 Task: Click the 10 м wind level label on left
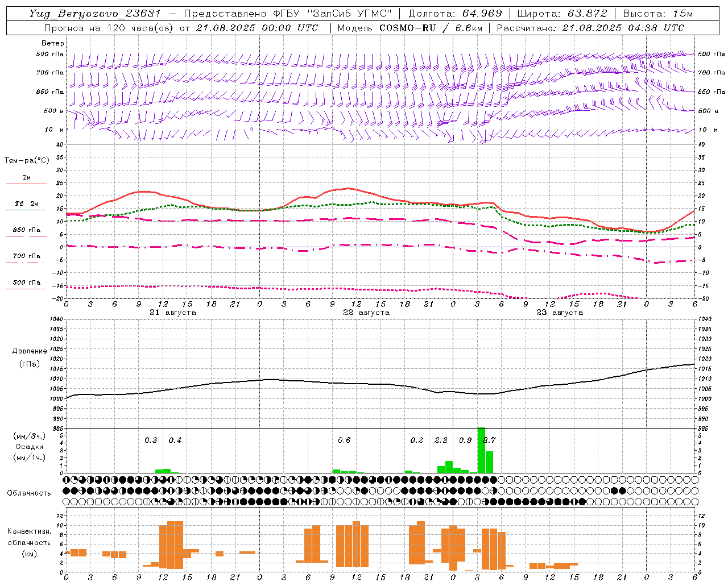pos(55,130)
